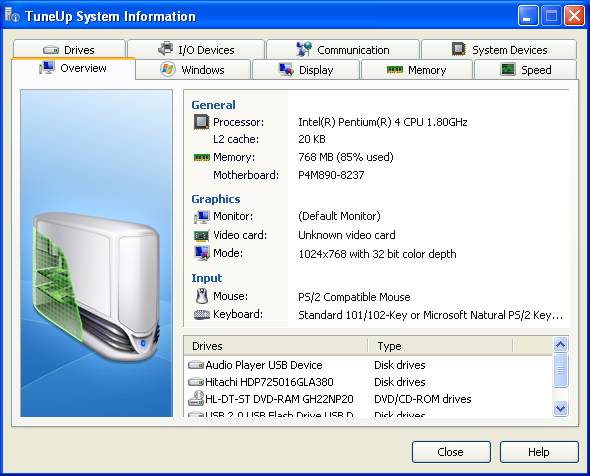Close the window with the red X
Viewport: 590px width, 476px height.
574,15
